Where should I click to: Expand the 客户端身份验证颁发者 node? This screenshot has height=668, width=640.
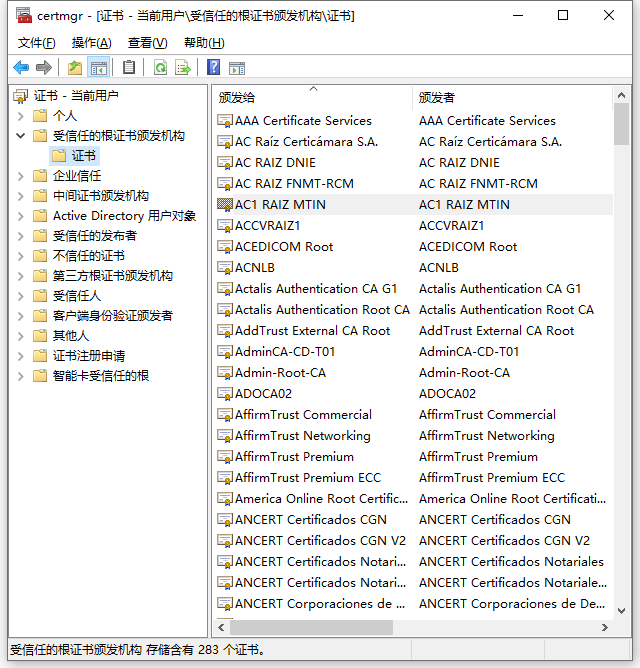click(x=20, y=316)
